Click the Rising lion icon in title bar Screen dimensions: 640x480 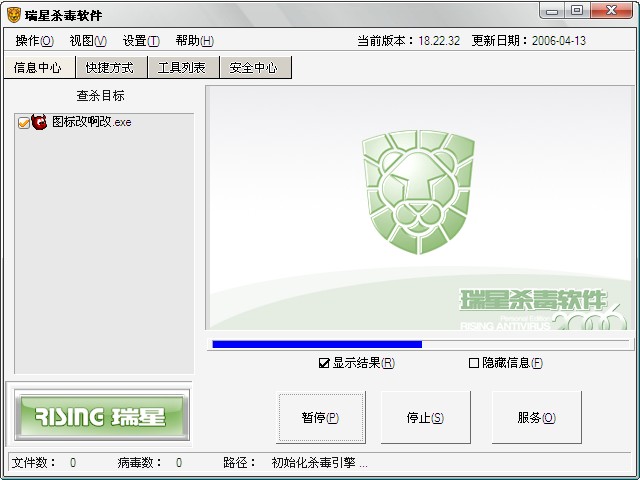(x=13, y=15)
